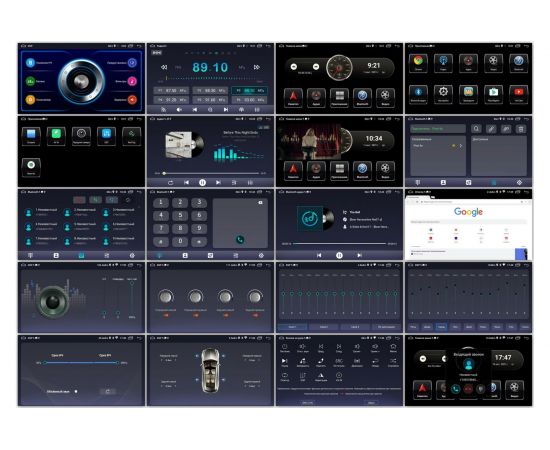
Task: Select the highlighted radio preset button
Action: [249, 90]
